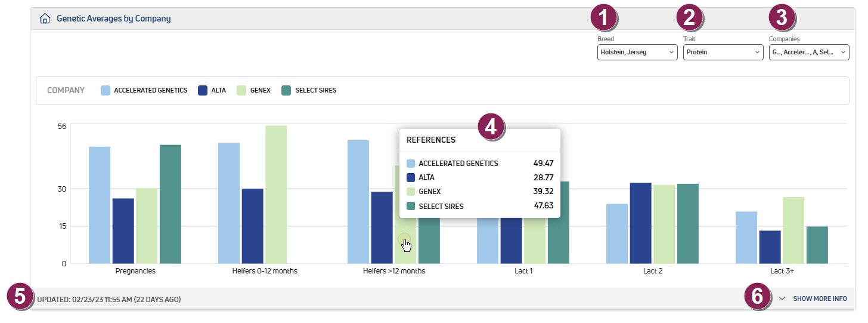Click numbered callout marker 3
This screenshot has width=868, height=323.
coord(782,17)
